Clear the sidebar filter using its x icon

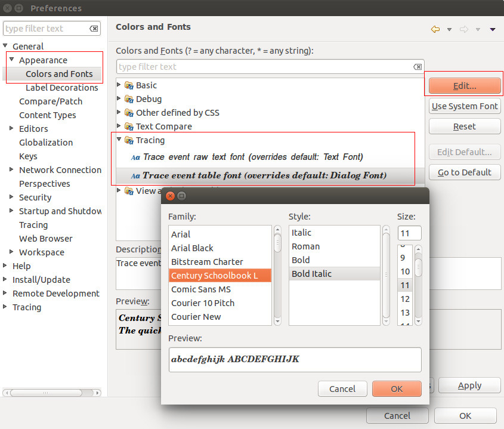94,28
